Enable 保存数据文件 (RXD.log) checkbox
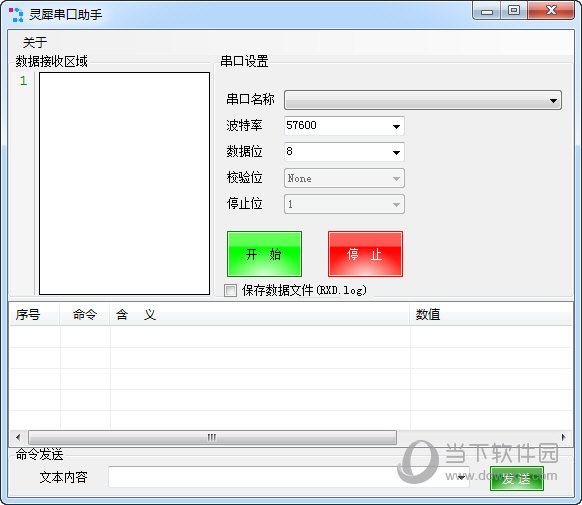Viewport: 582px width, 505px height. pos(230,290)
